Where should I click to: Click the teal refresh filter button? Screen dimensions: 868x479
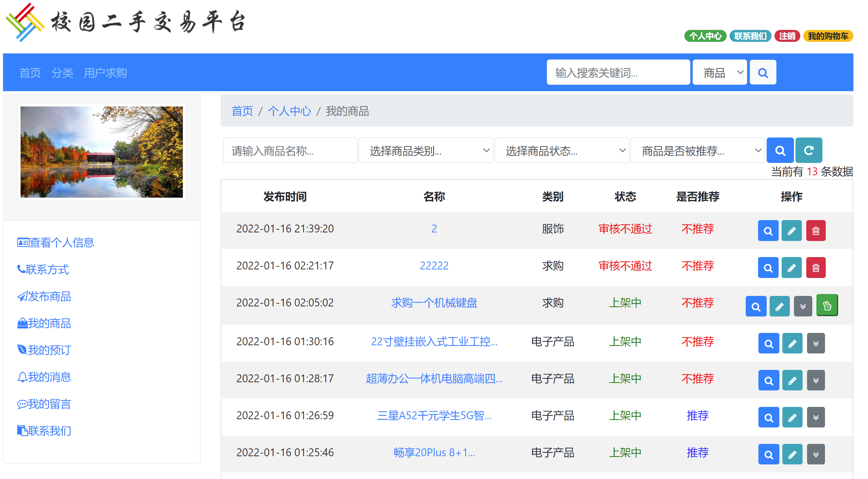click(x=809, y=150)
